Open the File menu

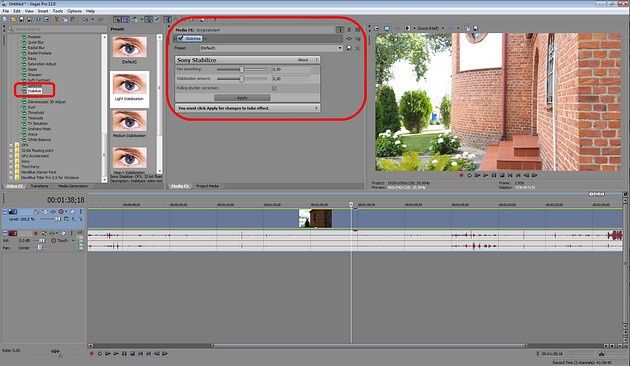[6, 11]
